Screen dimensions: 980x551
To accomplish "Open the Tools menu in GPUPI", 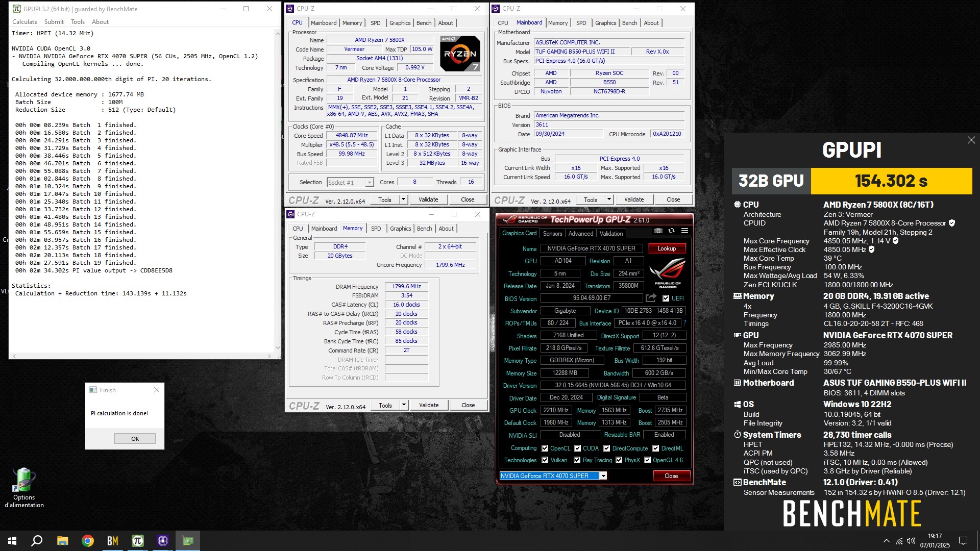I will (78, 22).
